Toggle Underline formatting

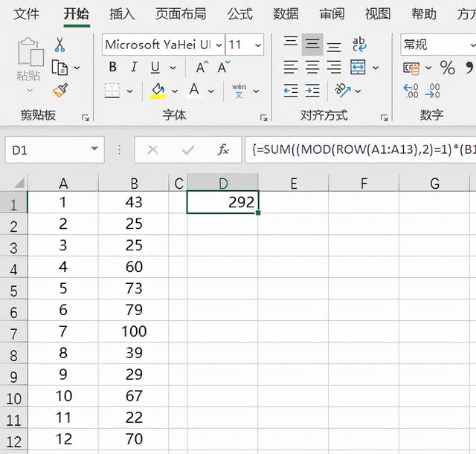pos(155,68)
